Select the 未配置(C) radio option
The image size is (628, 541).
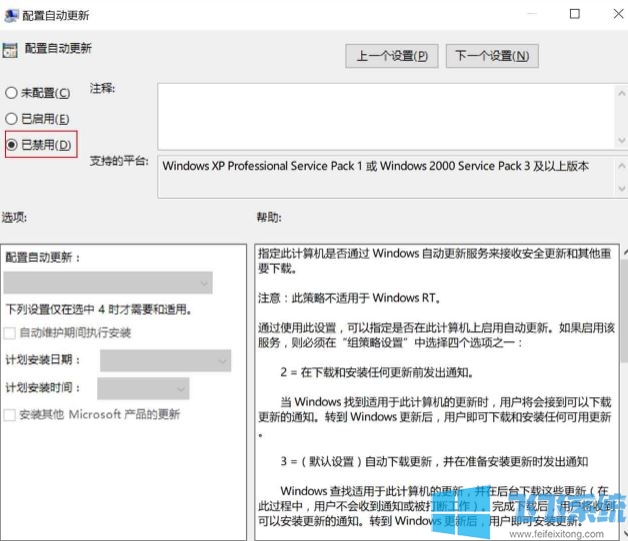tap(11, 93)
